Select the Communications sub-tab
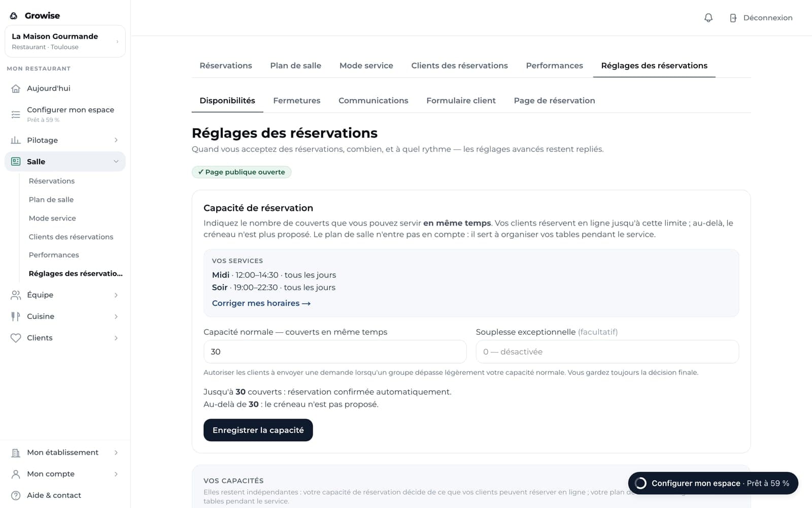Screen dimensions: 812x508 point(373,101)
